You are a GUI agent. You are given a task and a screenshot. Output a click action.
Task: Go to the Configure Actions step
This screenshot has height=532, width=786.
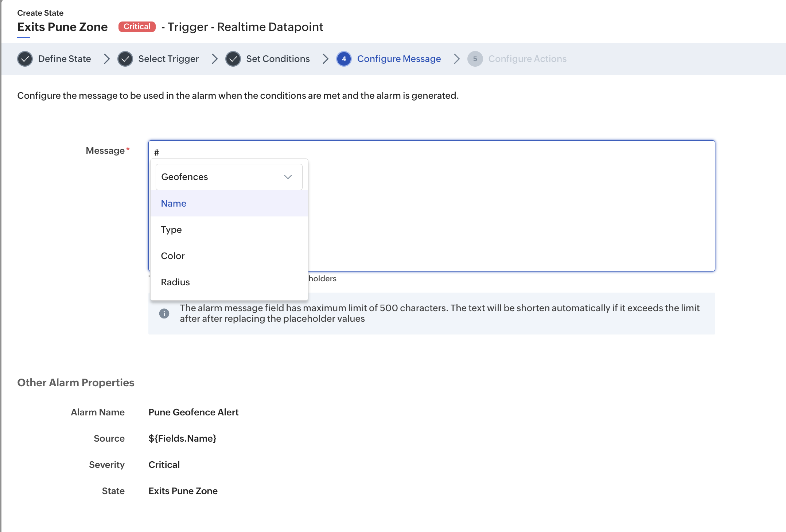click(527, 59)
